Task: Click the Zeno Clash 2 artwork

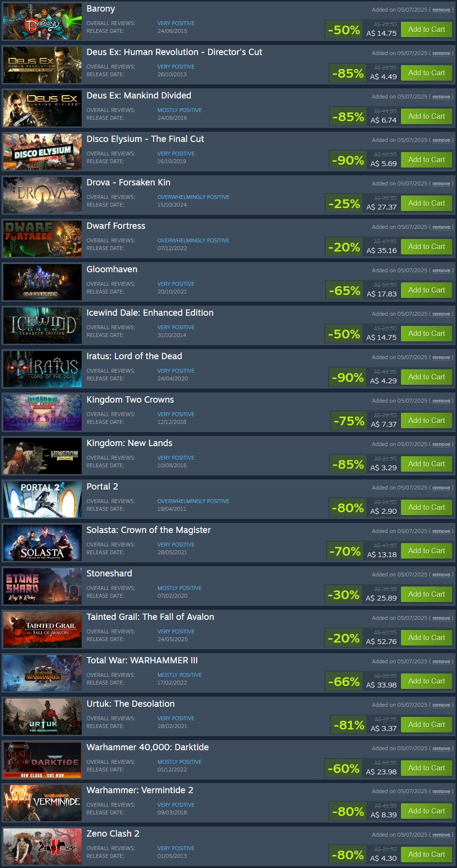Action: [x=43, y=846]
